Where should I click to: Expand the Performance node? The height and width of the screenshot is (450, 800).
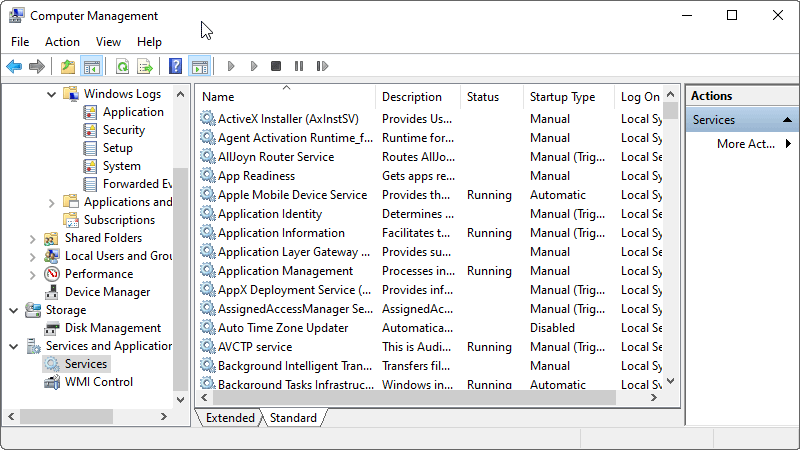pos(33,274)
